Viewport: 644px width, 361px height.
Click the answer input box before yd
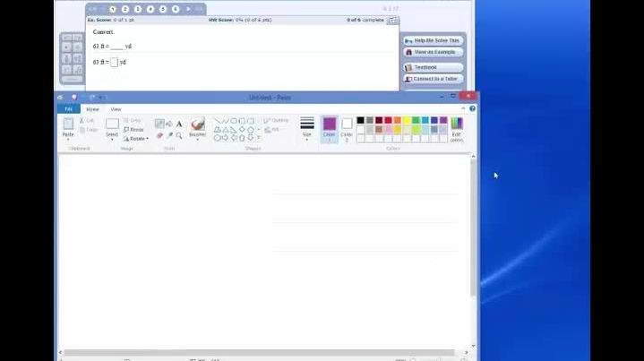pyautogui.click(x=114, y=62)
